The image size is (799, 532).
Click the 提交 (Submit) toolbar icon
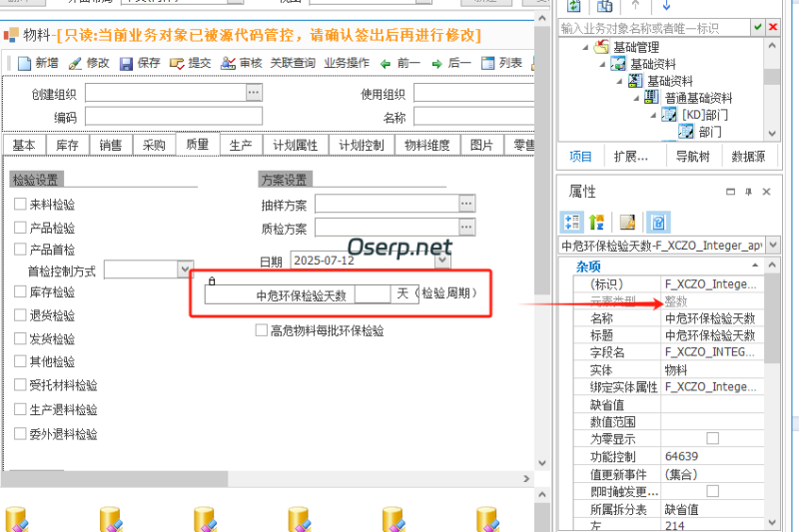coord(178,63)
